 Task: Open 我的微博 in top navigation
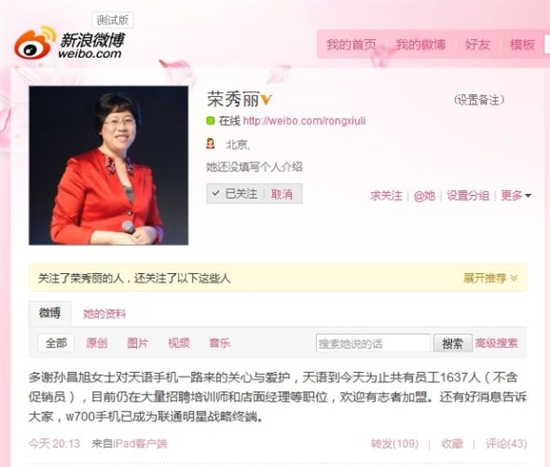coord(421,45)
